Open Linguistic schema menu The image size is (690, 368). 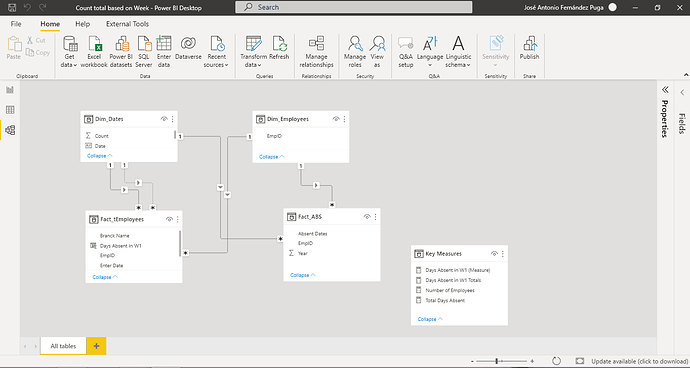(x=458, y=52)
